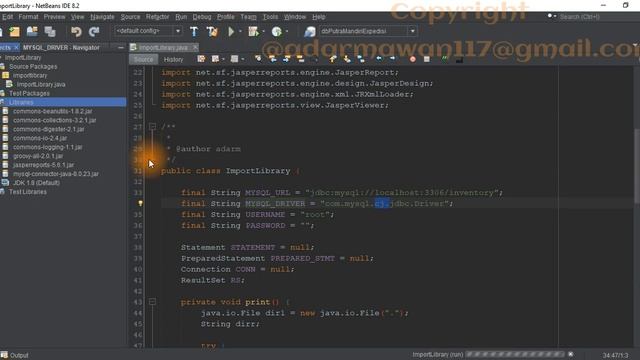Click Find Next Occurrence icon

pyautogui.click(x=286, y=59)
